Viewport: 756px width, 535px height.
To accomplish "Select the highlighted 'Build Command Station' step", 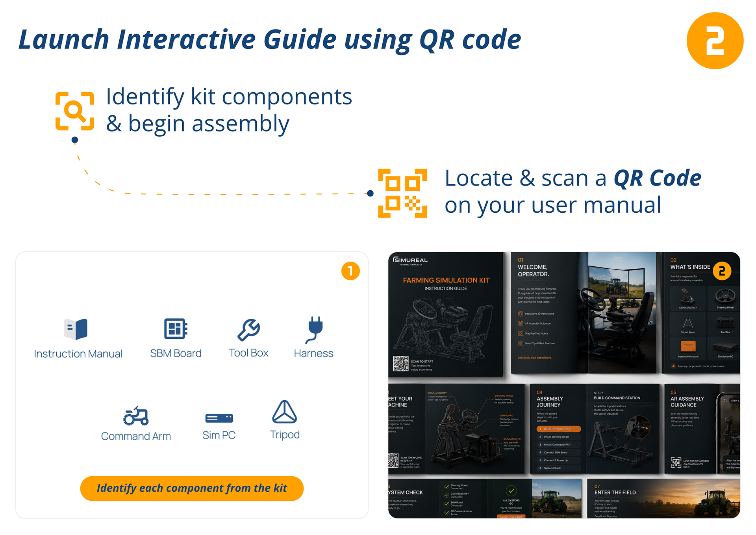I will [x=559, y=429].
